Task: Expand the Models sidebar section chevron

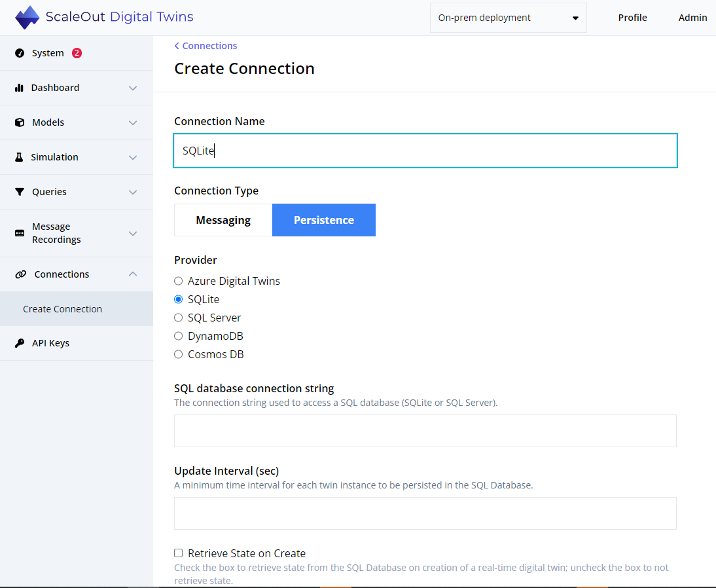Action: (x=133, y=122)
